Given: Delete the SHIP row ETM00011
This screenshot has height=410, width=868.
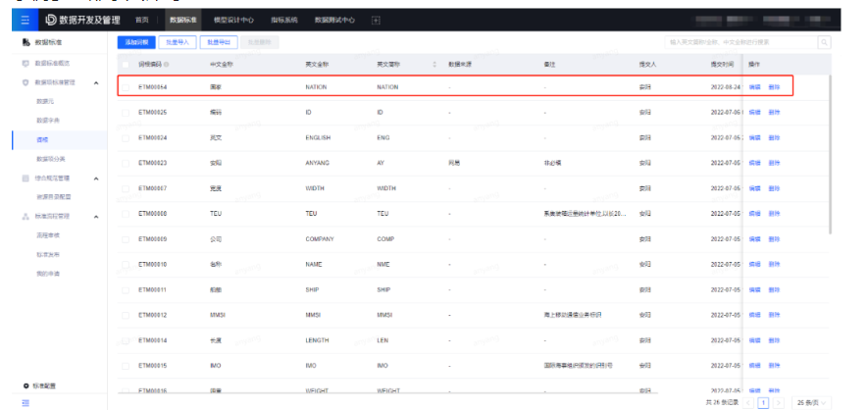Looking at the screenshot, I should pos(774,290).
